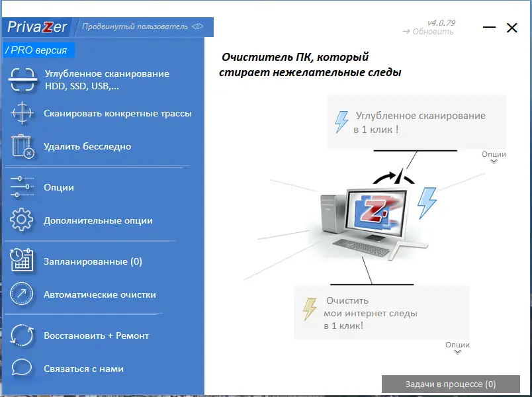Click the 'Восстановить + Ремонт' restore icon
This screenshot has height=397, width=532.
(22, 335)
